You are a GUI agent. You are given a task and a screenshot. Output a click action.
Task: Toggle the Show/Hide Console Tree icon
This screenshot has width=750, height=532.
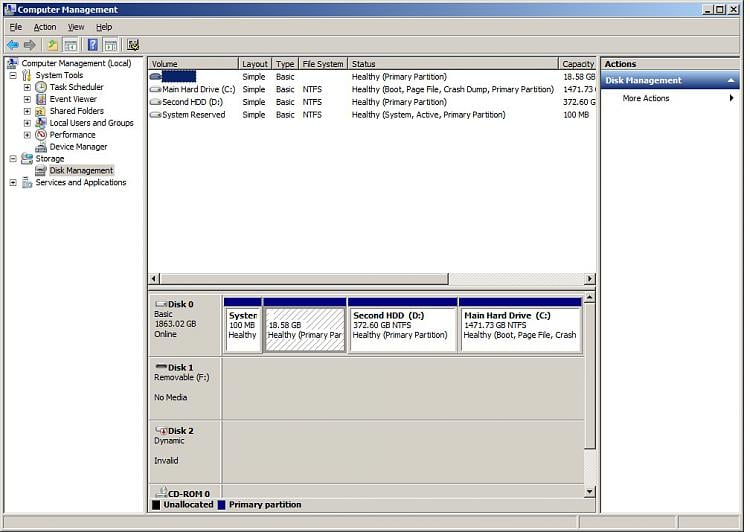(x=70, y=45)
